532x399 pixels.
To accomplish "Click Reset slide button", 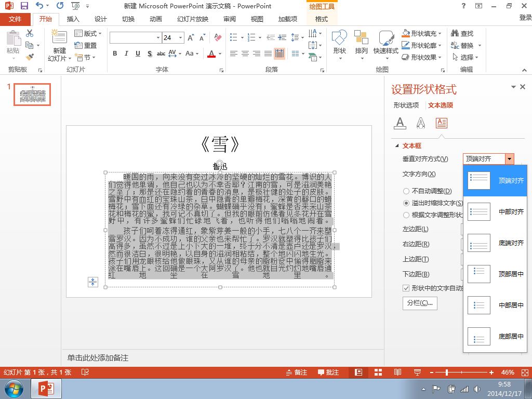I will pos(86,45).
